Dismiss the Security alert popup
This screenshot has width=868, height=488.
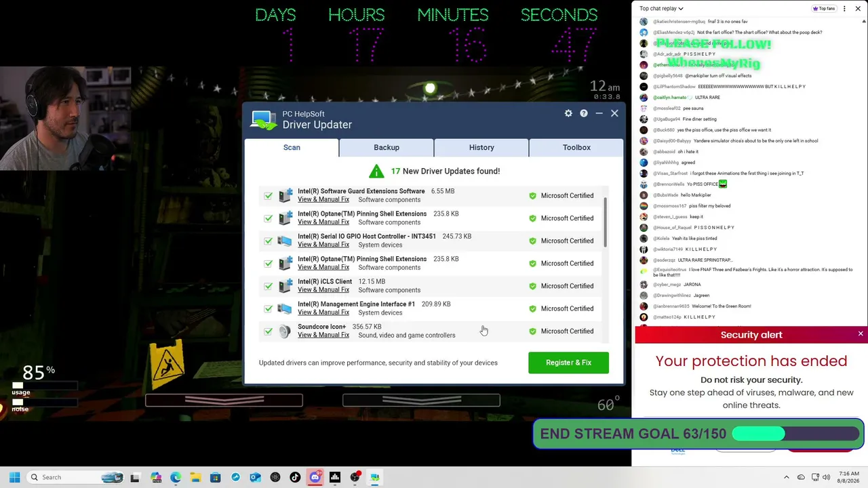click(861, 334)
